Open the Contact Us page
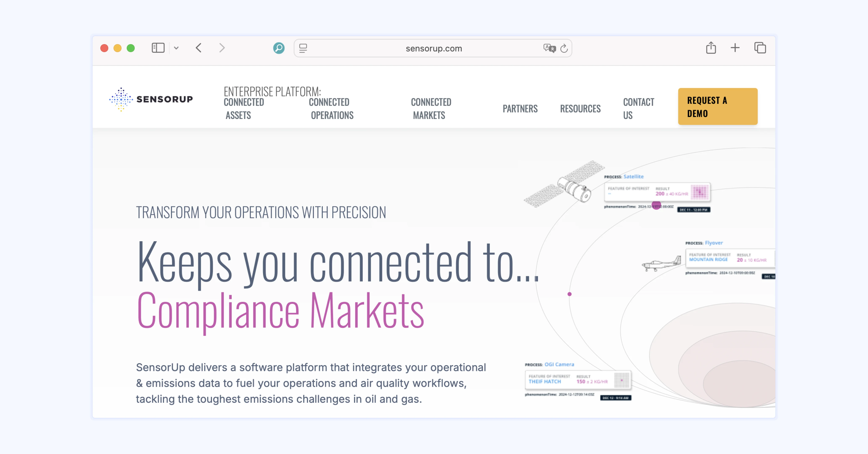The height and width of the screenshot is (454, 868). 639,108
